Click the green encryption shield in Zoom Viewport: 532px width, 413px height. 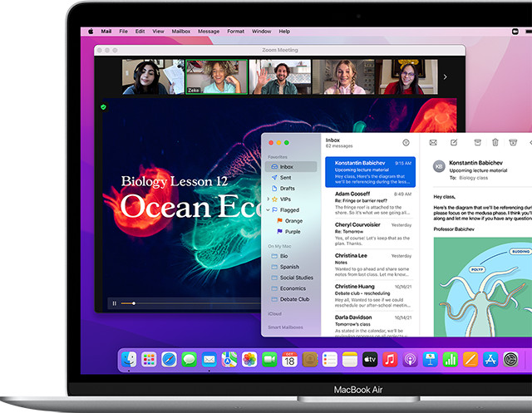(x=103, y=107)
